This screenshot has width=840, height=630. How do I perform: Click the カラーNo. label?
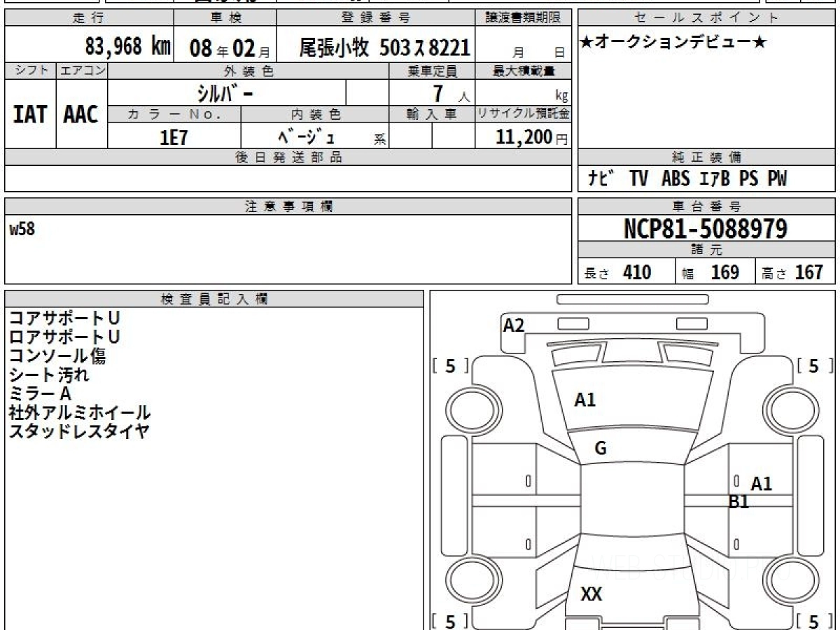click(x=174, y=114)
